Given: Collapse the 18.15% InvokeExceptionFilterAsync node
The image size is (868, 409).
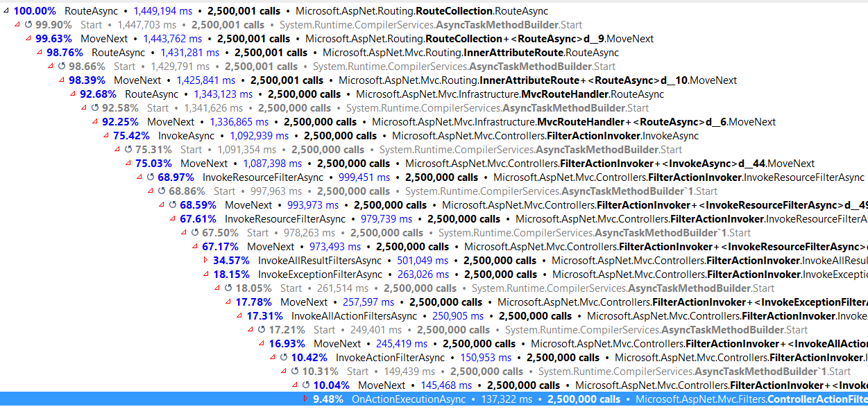Looking at the screenshot, I should pyautogui.click(x=205, y=275).
